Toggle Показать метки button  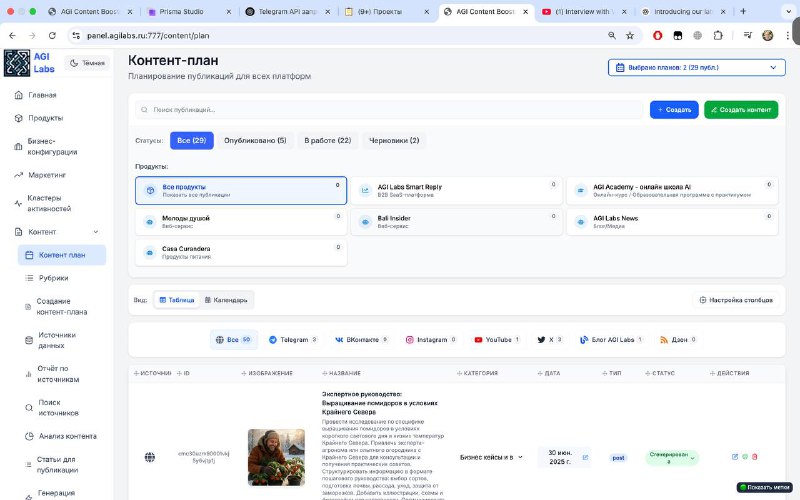point(764,487)
